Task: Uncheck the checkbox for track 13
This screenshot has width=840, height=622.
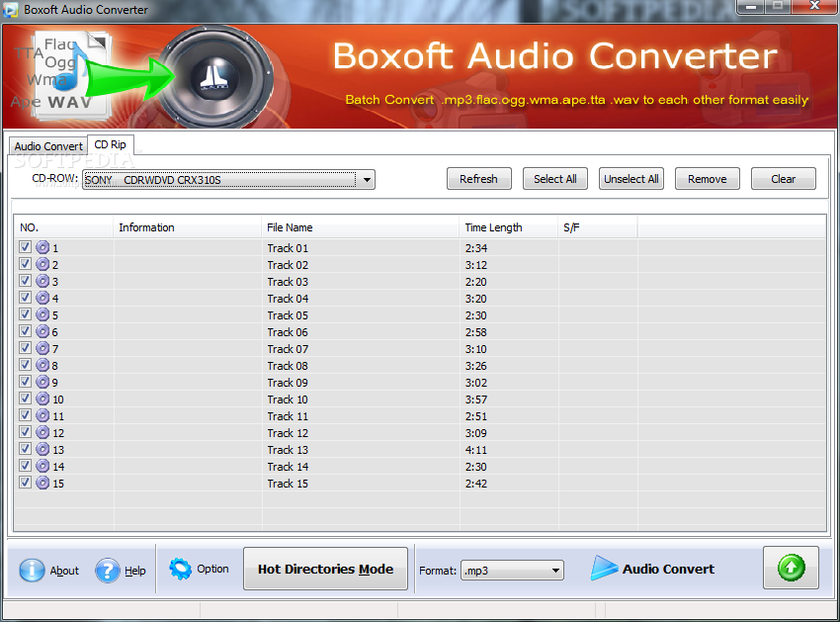Action: [x=25, y=448]
